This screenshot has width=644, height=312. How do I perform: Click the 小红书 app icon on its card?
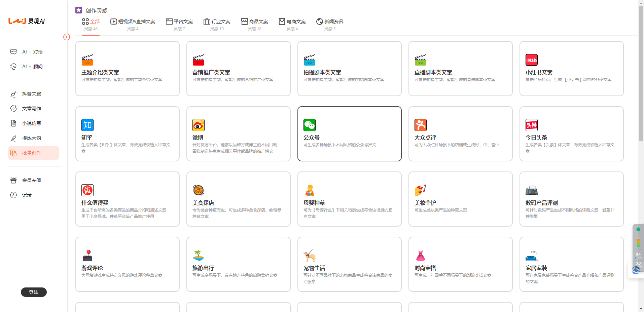pyautogui.click(x=532, y=60)
